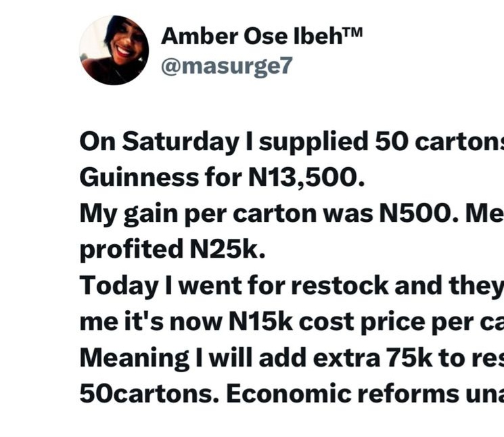Open Amber Ose Ibeh's profile picture

pos(114,50)
